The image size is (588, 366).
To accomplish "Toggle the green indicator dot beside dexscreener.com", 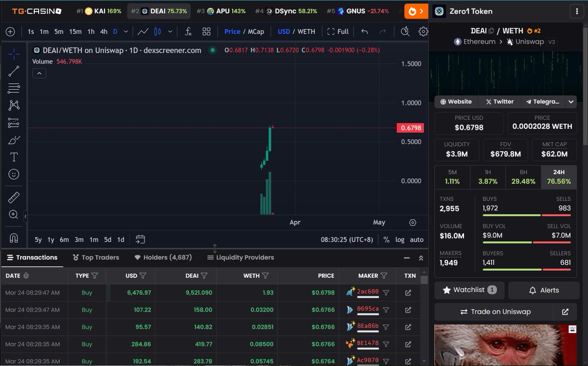I will point(212,50).
